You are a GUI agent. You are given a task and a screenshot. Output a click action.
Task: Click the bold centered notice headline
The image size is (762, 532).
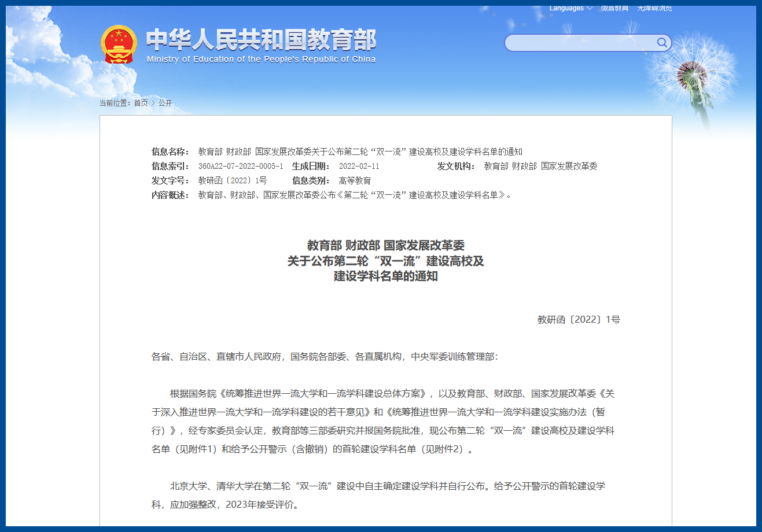385,261
